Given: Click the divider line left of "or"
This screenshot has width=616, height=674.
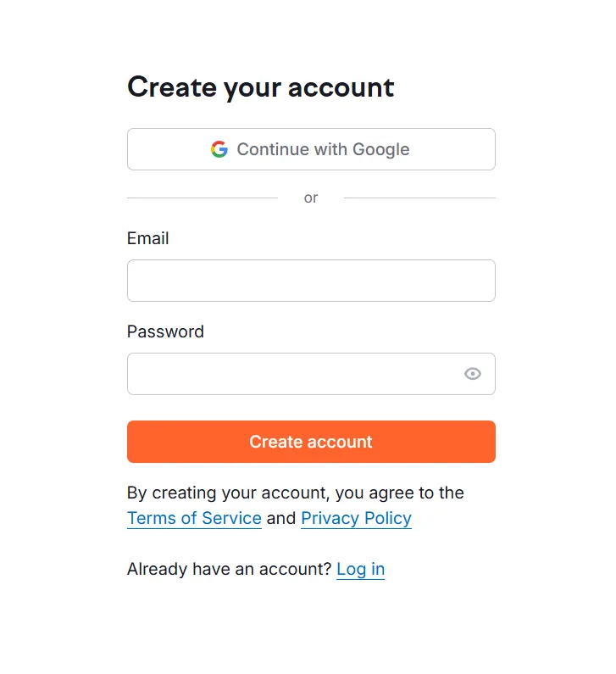Looking at the screenshot, I should click(x=202, y=198).
